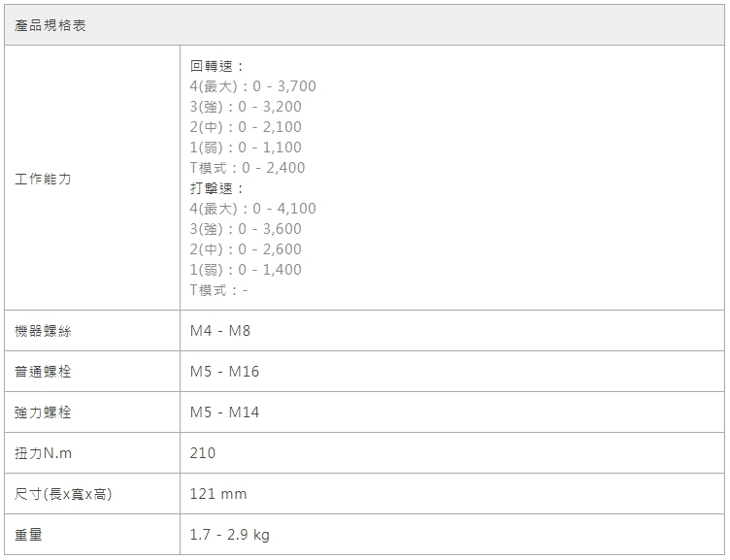Select the 1.7 - 2.9 kg weight value
The width and height of the screenshot is (730, 560).
click(x=230, y=535)
